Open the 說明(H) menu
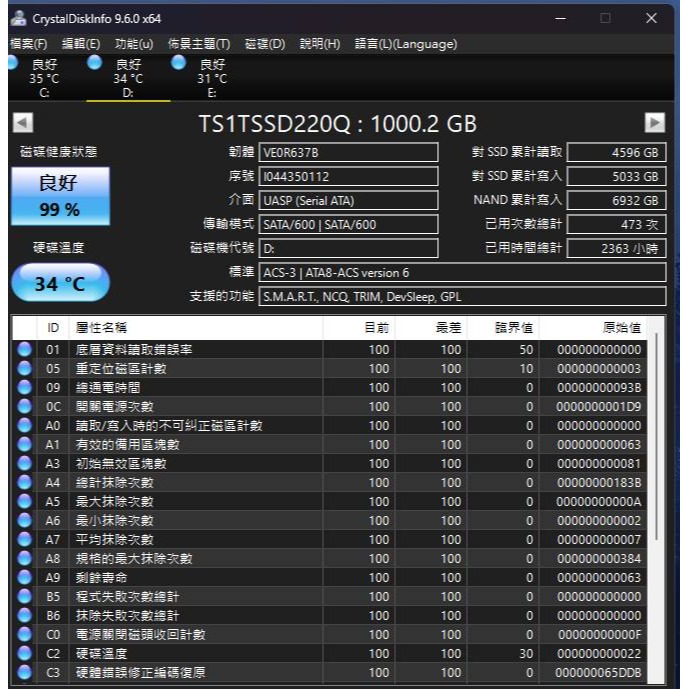The height and width of the screenshot is (689, 689). click(x=320, y=44)
